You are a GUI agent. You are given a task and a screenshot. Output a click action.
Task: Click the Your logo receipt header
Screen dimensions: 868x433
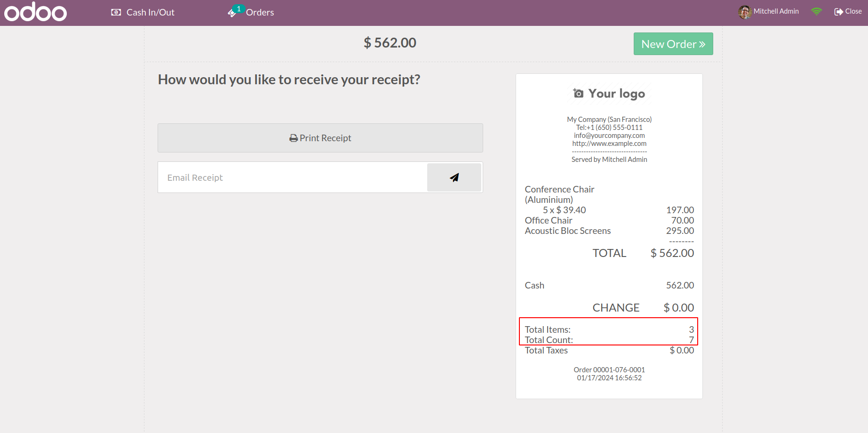pyautogui.click(x=616, y=94)
